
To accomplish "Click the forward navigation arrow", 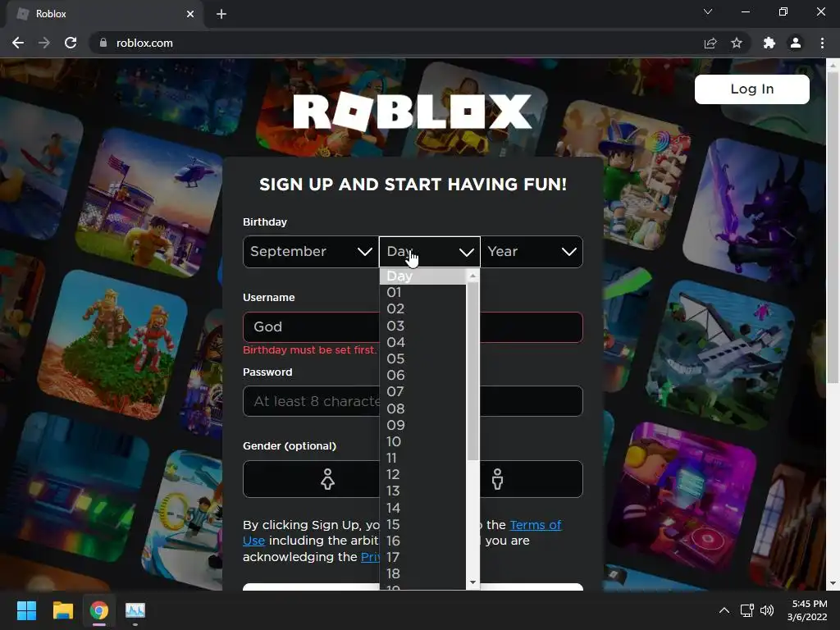I will pos(44,43).
